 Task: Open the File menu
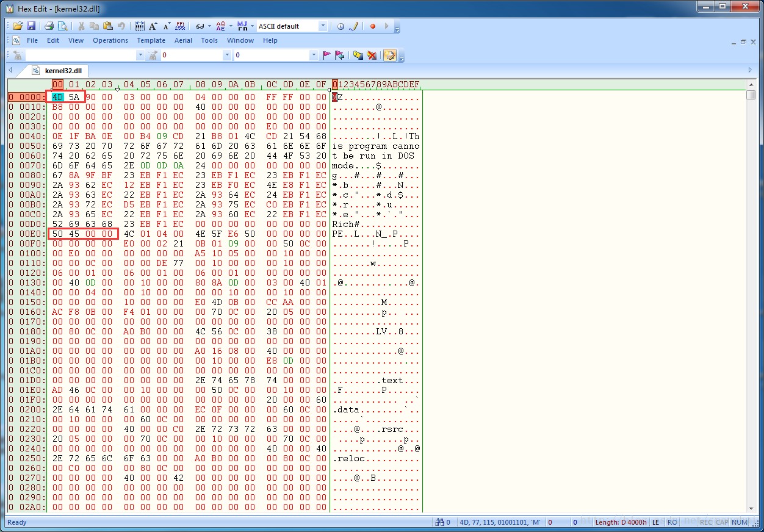point(32,40)
